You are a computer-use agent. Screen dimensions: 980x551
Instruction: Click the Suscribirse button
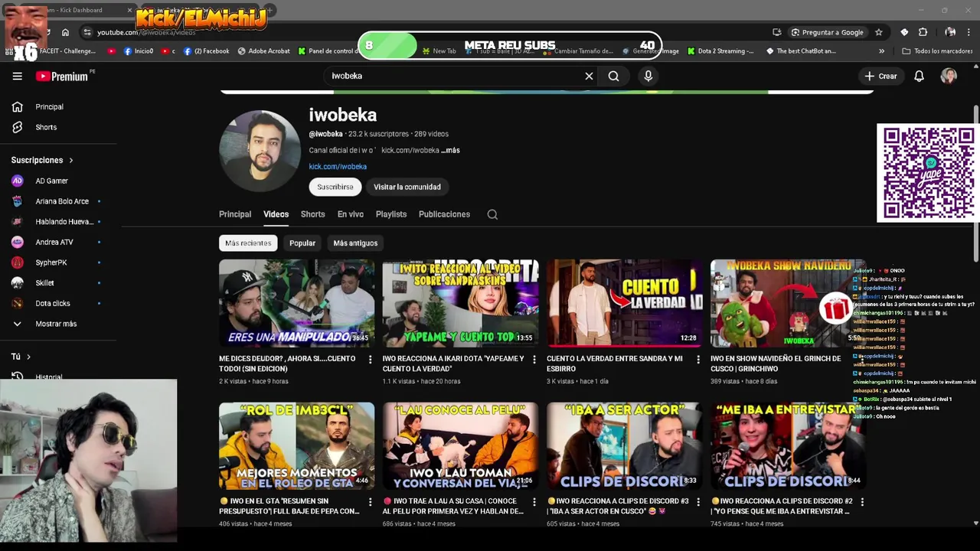click(335, 187)
